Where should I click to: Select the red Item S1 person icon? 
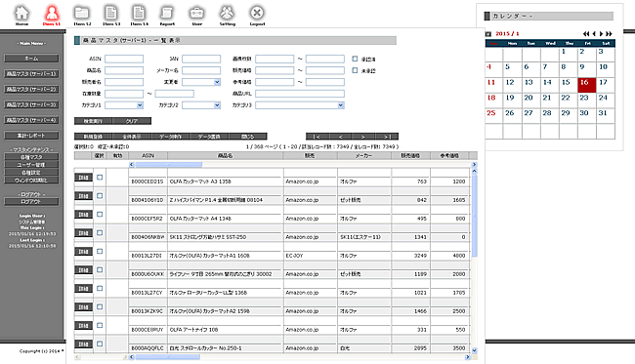[x=52, y=14]
